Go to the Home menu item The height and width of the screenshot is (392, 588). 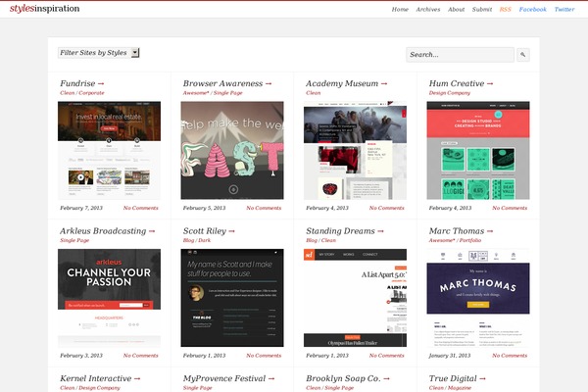pyautogui.click(x=400, y=10)
